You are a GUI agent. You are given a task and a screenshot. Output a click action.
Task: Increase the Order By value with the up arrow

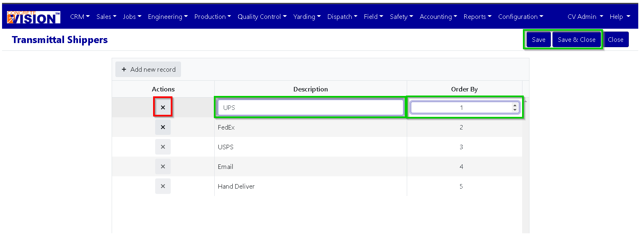point(515,105)
